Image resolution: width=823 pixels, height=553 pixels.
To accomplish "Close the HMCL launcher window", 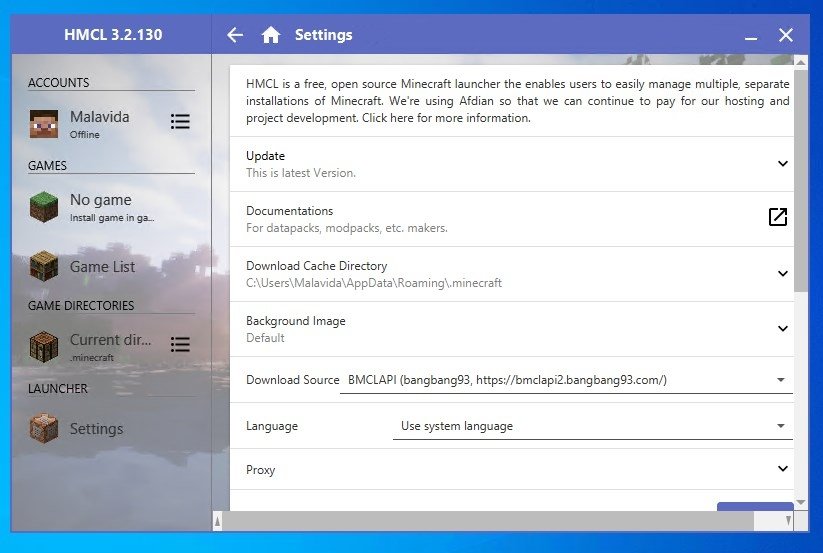I will pos(786,35).
